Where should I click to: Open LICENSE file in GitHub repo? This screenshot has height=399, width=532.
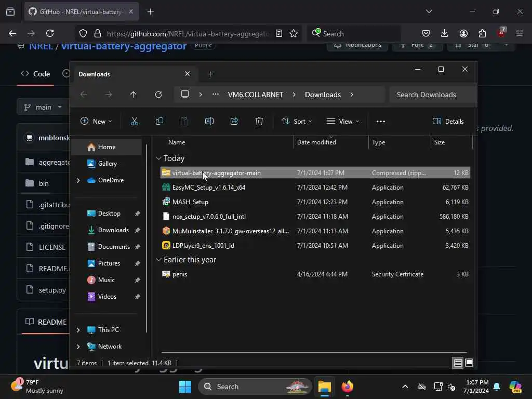tap(52, 247)
